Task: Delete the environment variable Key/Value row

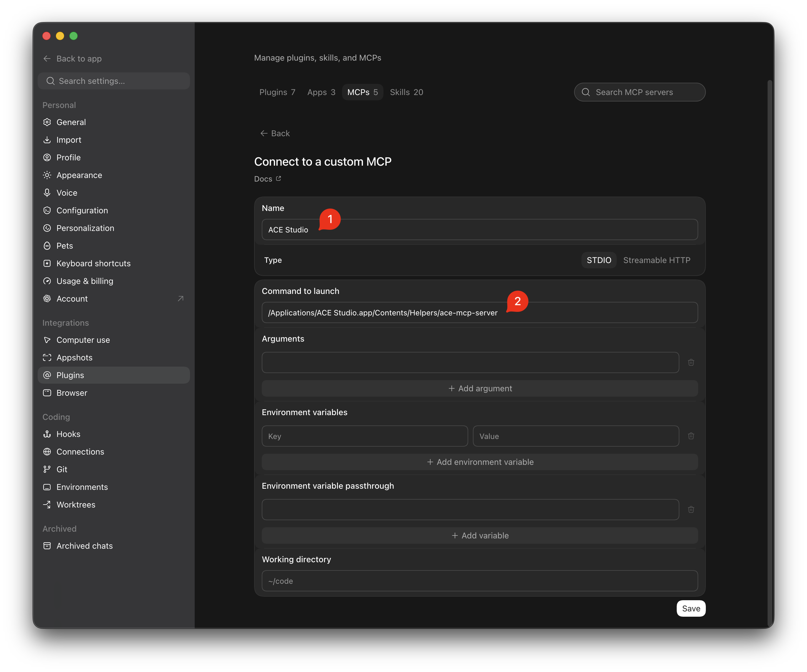Action: pos(691,436)
